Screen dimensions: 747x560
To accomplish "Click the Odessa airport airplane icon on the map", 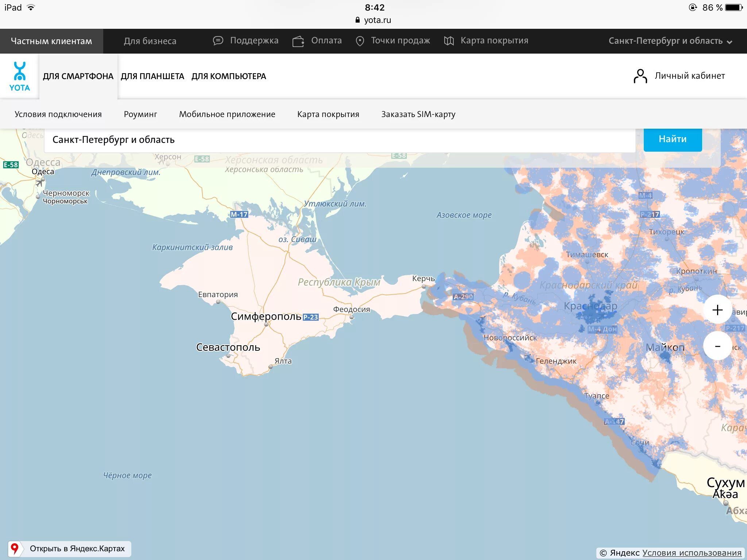I will (39, 183).
